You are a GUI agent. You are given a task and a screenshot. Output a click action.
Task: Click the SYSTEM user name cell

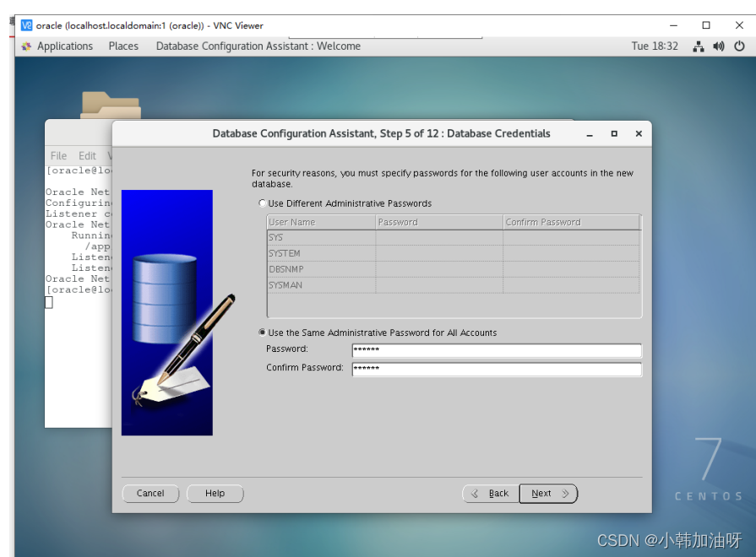pos(322,253)
